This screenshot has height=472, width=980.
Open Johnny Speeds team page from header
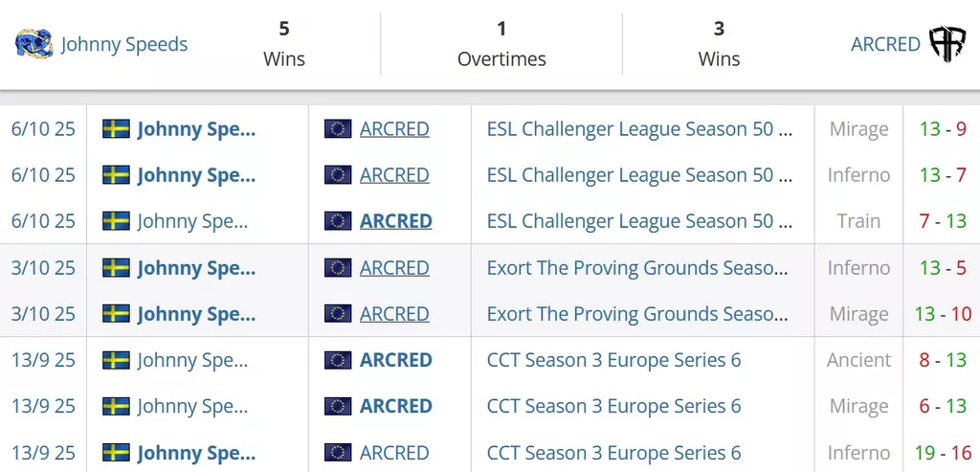(124, 44)
